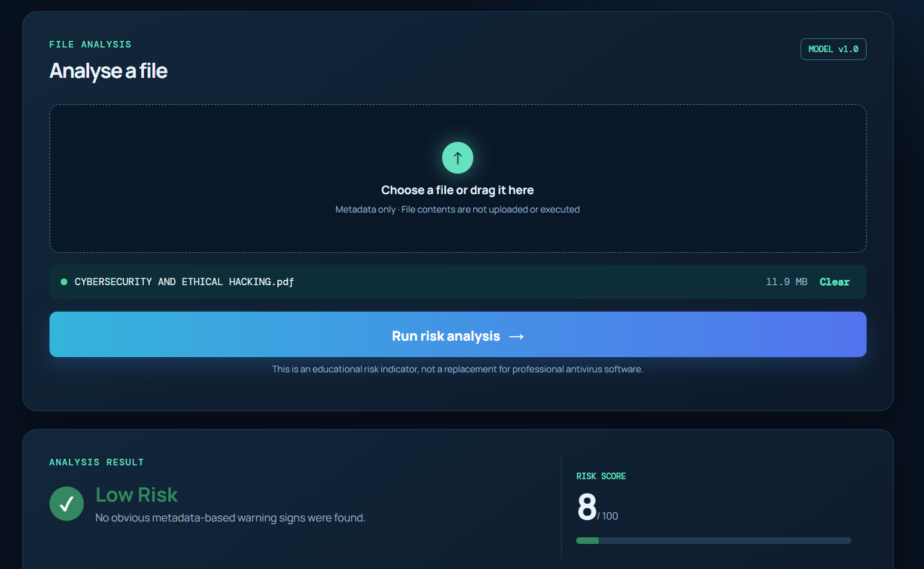Click the file name CYBERSECURITY AND ETHICAL HACKING.pdf
This screenshot has width=924, height=569.
tap(184, 282)
